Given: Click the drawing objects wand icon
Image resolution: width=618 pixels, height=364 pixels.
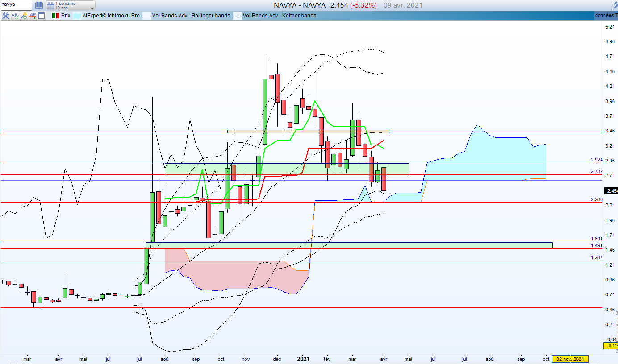Looking at the screenshot, I should tap(23, 16).
